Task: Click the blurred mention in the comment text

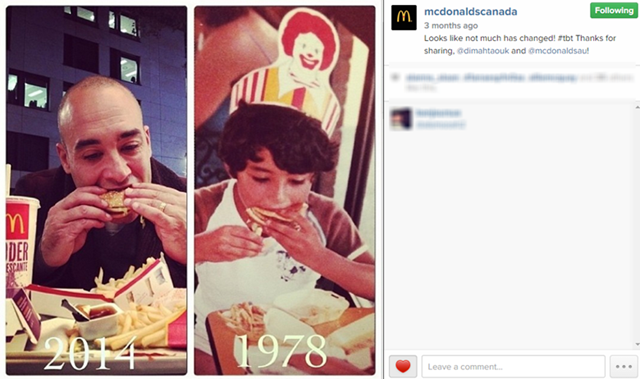Action: pos(440,124)
